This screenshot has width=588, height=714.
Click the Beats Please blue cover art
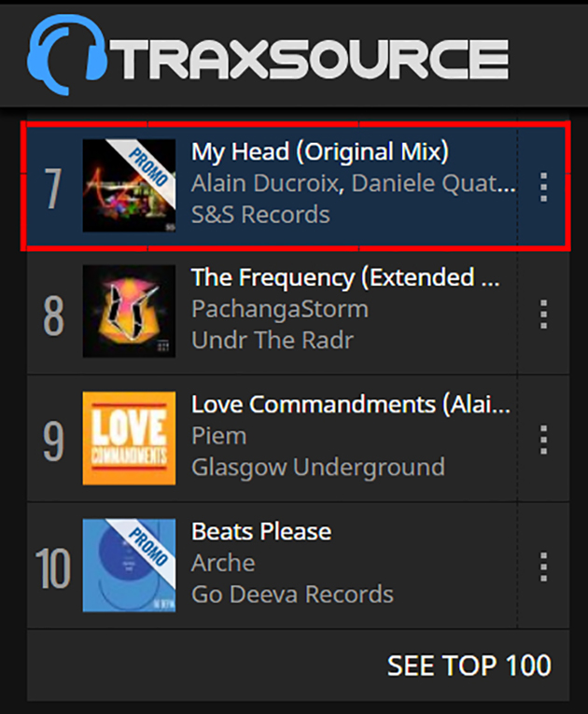click(x=129, y=565)
